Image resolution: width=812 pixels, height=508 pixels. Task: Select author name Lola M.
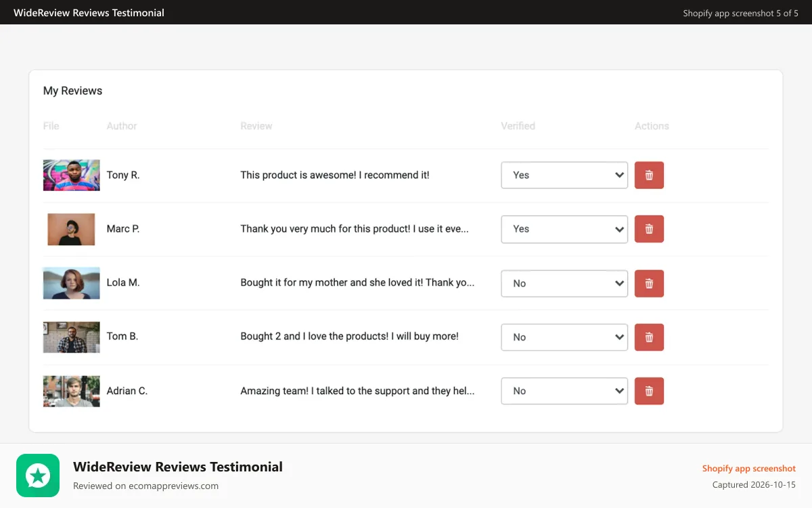(123, 282)
